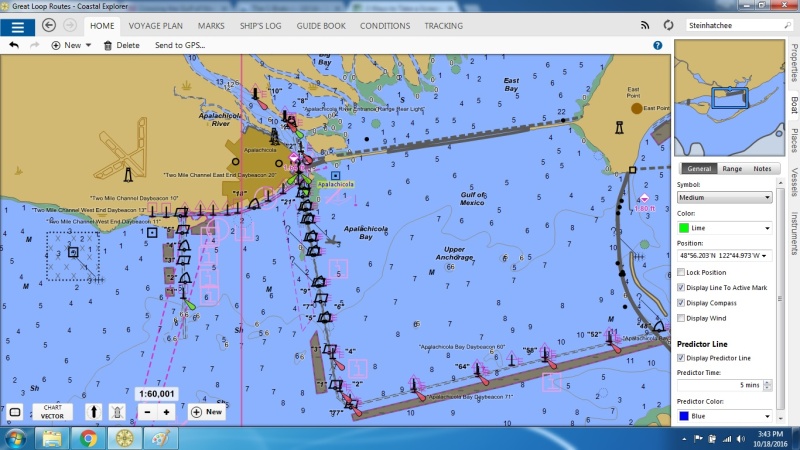Viewport: 800px width, 450px height.
Task: Open the blue help question mark
Action: click(658, 45)
